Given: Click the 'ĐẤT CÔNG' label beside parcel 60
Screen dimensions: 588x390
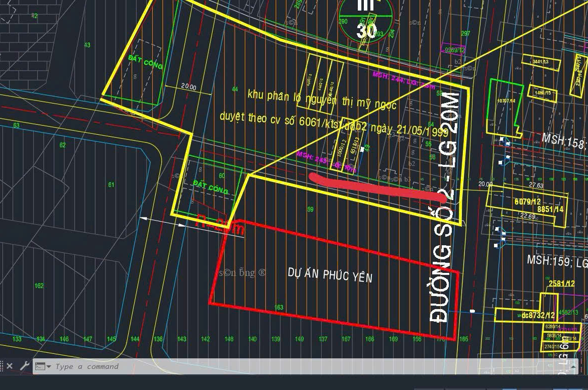Looking at the screenshot, I should [x=211, y=187].
